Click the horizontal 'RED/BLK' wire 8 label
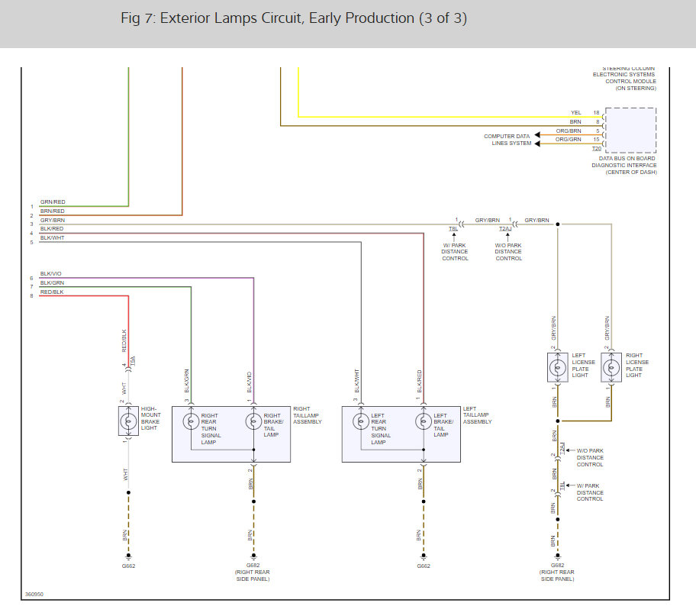Viewport: 696px width, 616px height. (x=52, y=292)
